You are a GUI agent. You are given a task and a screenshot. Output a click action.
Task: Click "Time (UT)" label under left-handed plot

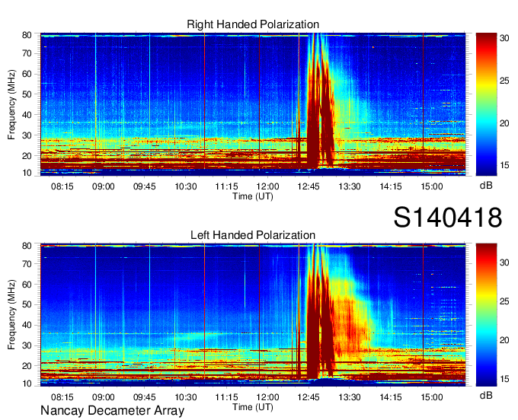point(253,407)
